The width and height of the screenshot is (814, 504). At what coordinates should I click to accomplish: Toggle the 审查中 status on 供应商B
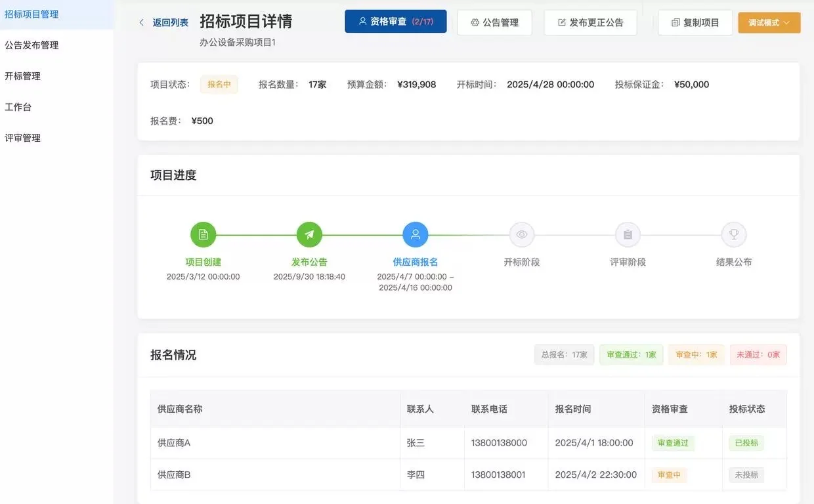click(x=668, y=474)
